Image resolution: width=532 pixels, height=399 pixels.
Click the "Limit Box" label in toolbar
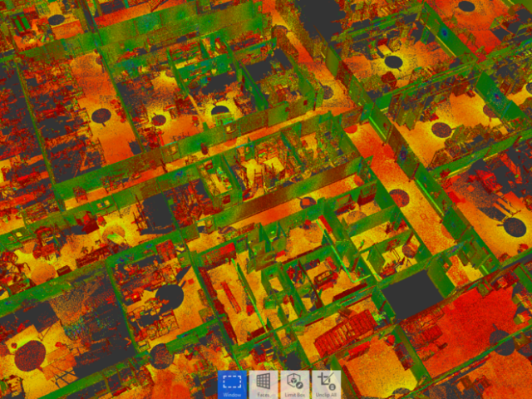294,395
